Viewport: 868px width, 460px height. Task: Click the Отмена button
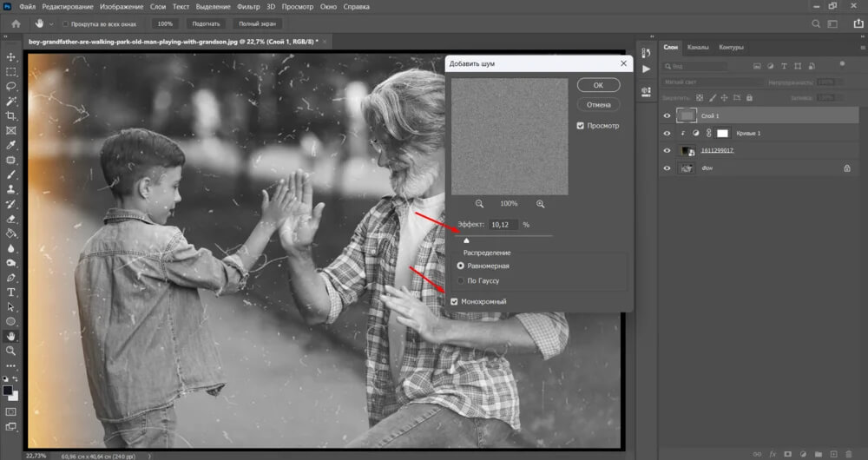(x=598, y=105)
